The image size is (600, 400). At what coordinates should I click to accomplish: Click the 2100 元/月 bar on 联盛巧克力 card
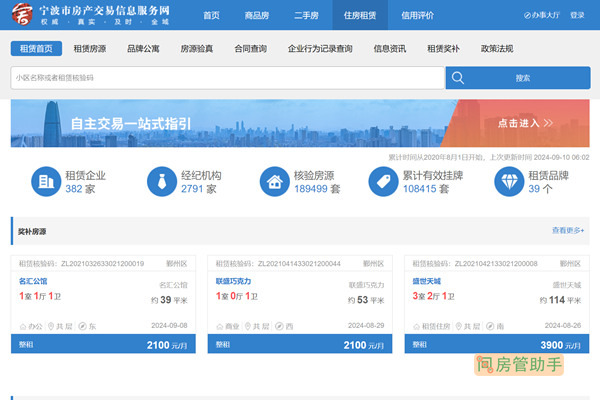point(300,344)
